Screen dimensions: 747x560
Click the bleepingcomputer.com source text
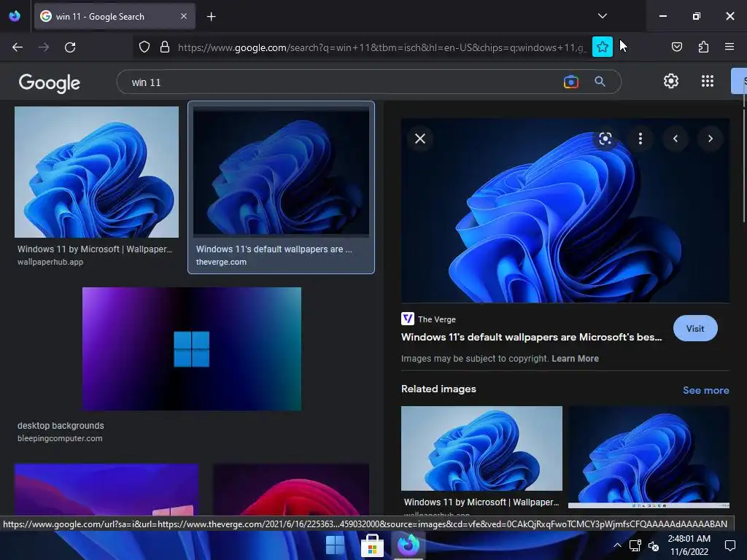[60, 438]
